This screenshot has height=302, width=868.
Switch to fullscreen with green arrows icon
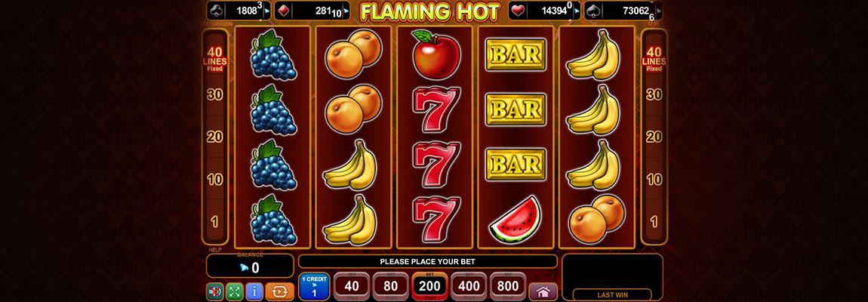coord(234,291)
